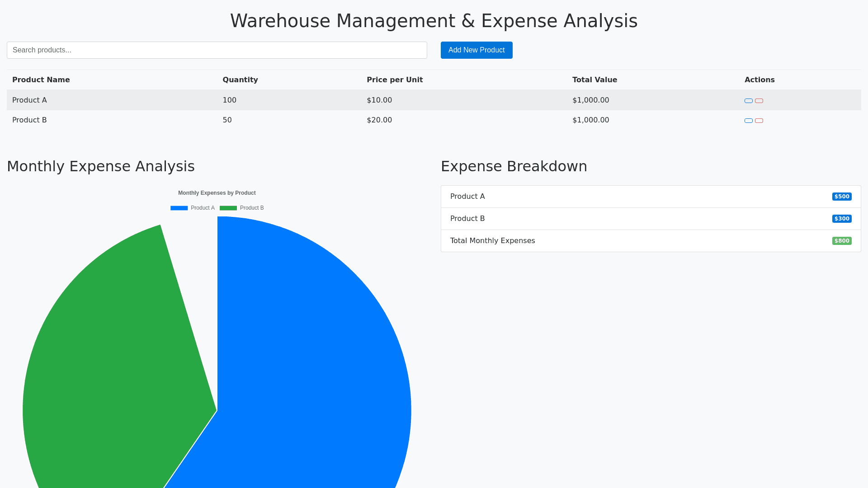Click the $300 badge for Product B
The image size is (868, 488).
tap(842, 219)
